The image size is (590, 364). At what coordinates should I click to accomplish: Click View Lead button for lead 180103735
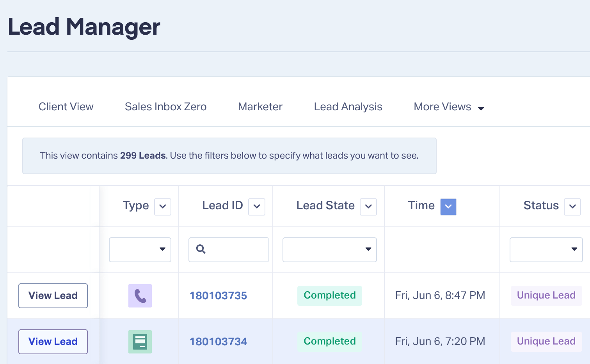53,296
